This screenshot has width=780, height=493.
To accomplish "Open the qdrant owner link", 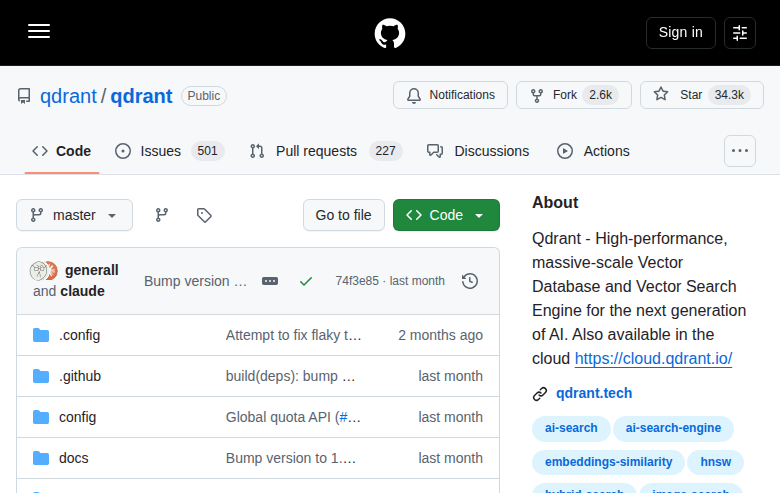I will tap(69, 96).
